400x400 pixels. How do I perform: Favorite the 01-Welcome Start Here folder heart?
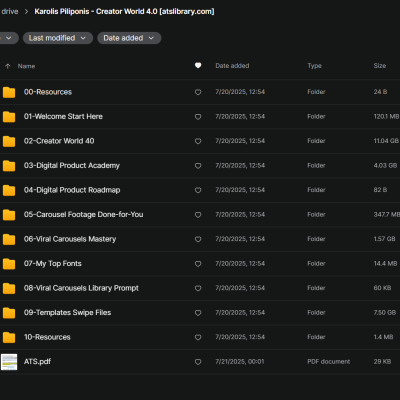coord(198,117)
